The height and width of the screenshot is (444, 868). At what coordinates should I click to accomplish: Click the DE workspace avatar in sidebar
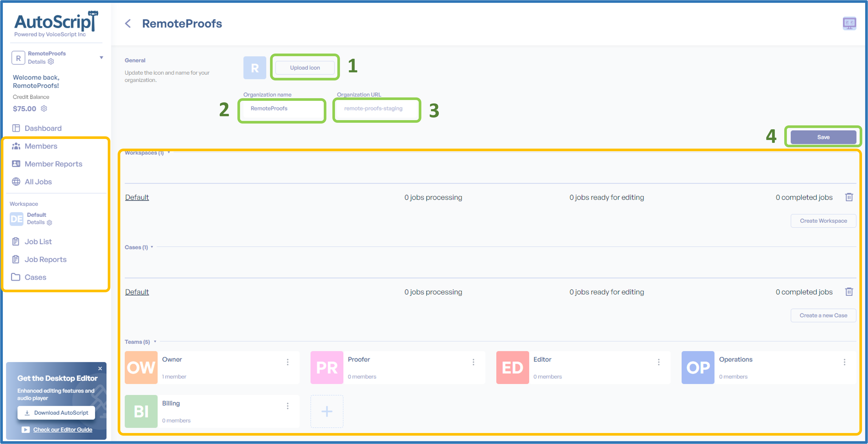(x=16, y=219)
